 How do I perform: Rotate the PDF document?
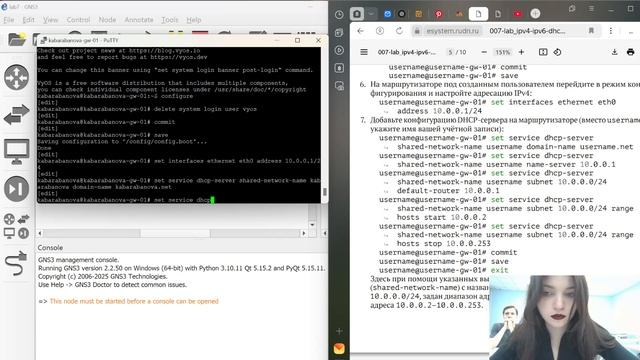[x=558, y=52]
